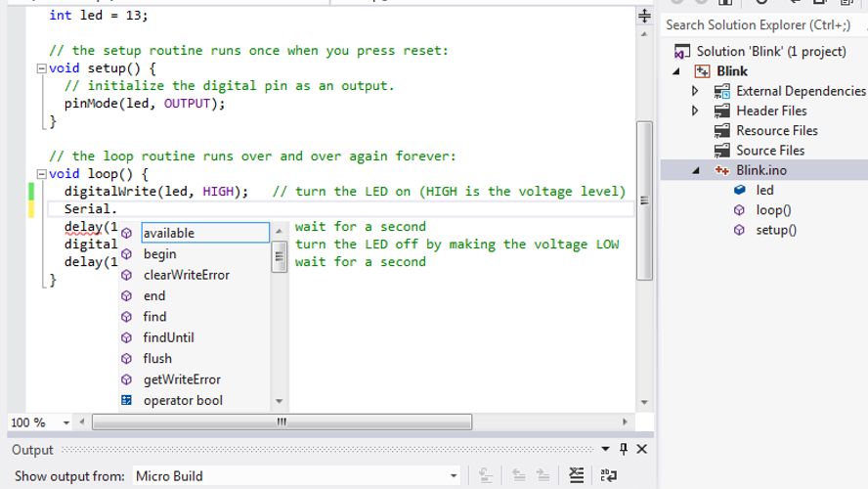Viewport: 868px width, 489px height.
Task: Clear all text in Output pane
Action: (x=577, y=475)
